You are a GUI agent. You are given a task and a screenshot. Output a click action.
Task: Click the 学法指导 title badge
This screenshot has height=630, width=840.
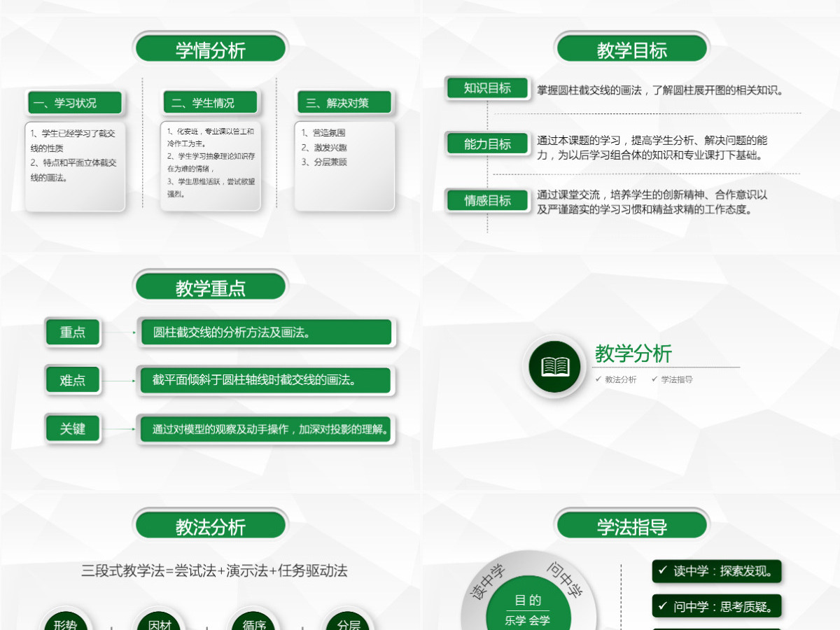[632, 526]
